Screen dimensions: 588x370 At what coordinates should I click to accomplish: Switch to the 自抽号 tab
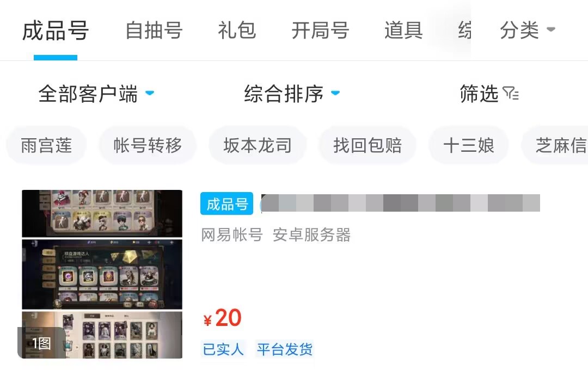coord(154,30)
